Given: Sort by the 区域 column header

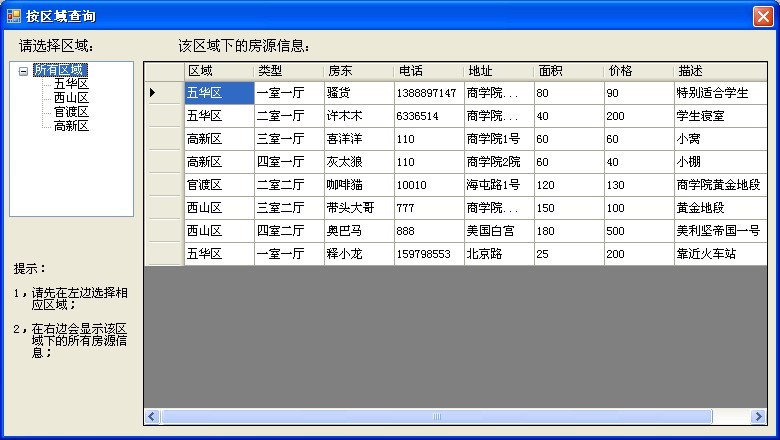Looking at the screenshot, I should (219, 71).
